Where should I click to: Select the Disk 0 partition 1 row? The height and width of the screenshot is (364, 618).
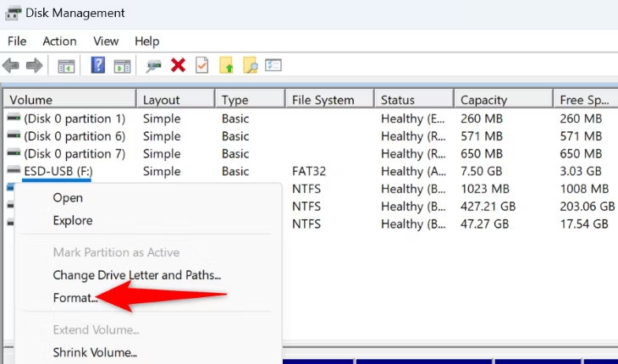309,119
